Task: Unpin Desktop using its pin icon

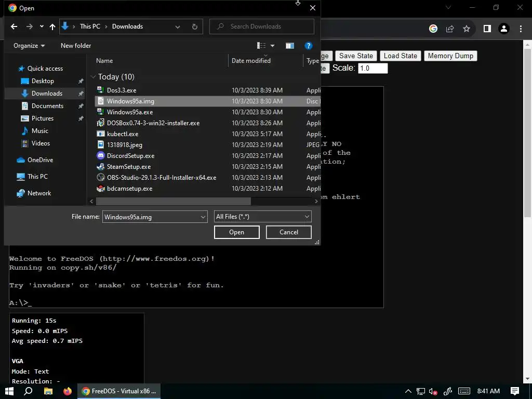Action: (x=81, y=81)
